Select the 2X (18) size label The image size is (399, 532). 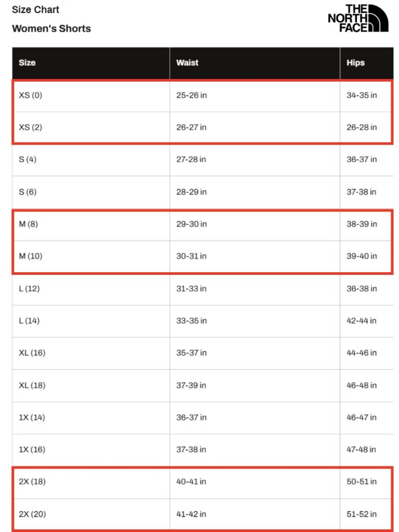(x=32, y=482)
